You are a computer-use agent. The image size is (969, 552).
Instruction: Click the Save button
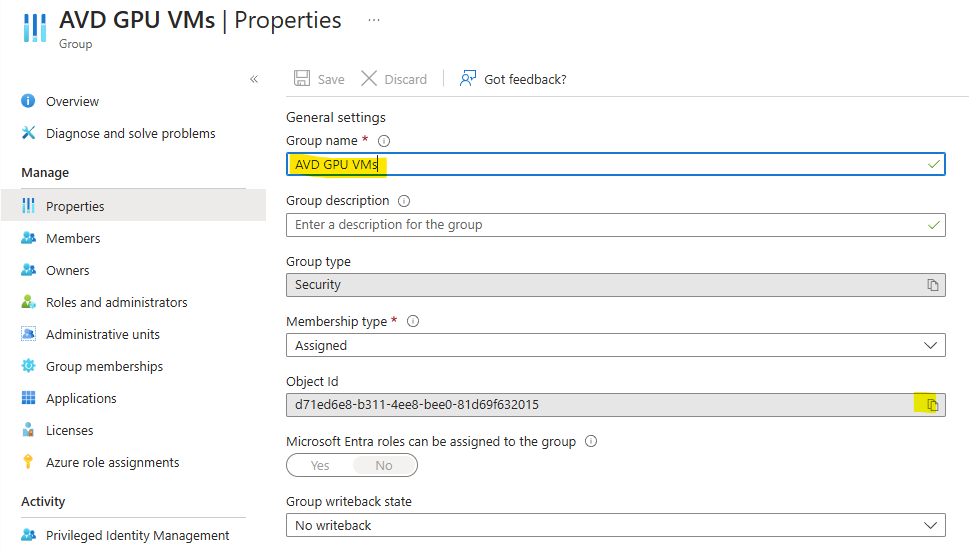[x=319, y=79]
